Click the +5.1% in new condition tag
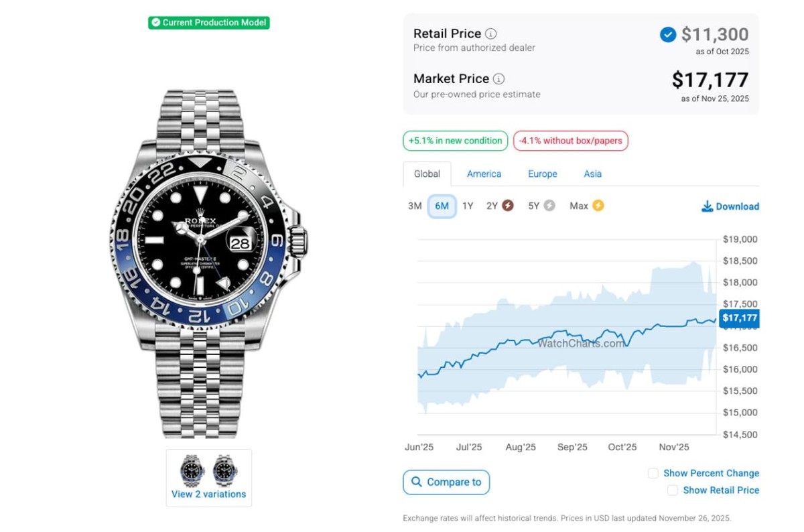Screen dimensions: 804x532 [x=455, y=141]
